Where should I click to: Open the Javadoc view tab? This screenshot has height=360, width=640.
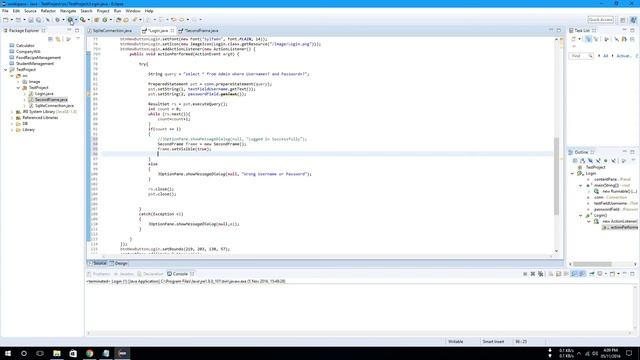point(124,274)
